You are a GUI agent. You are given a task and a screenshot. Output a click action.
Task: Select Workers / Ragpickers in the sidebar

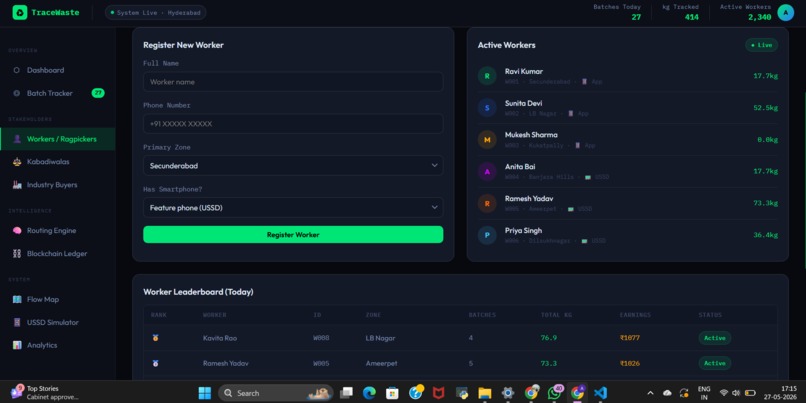58,139
